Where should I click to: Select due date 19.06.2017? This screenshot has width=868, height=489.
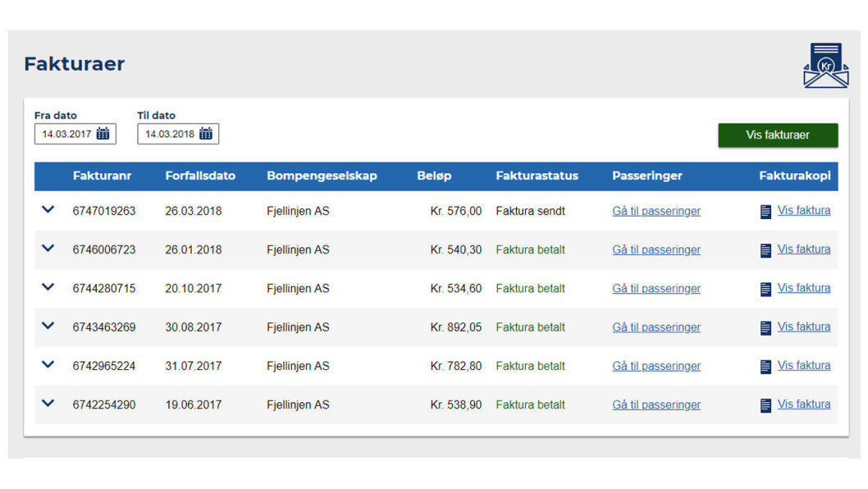coord(193,404)
